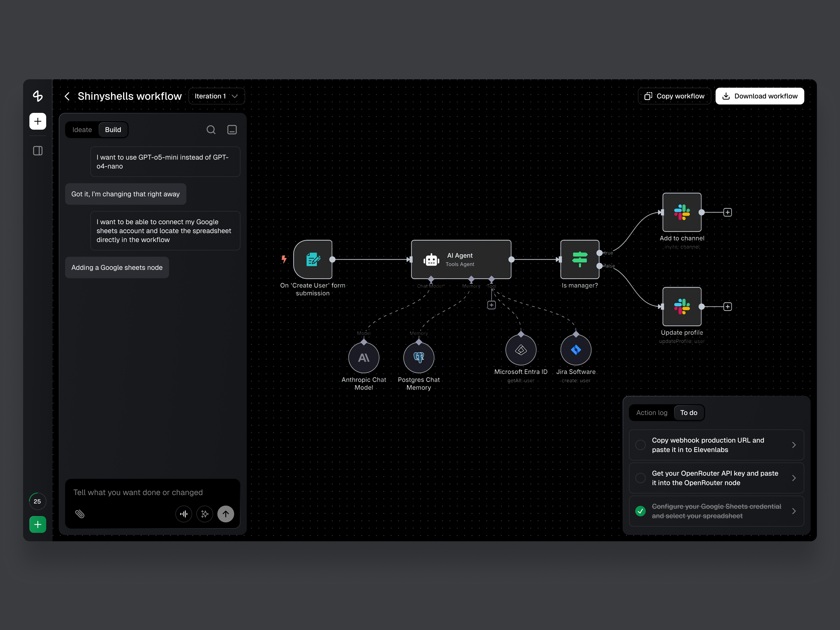
Task: Open the Iteration 1 dropdown
Action: click(x=216, y=96)
